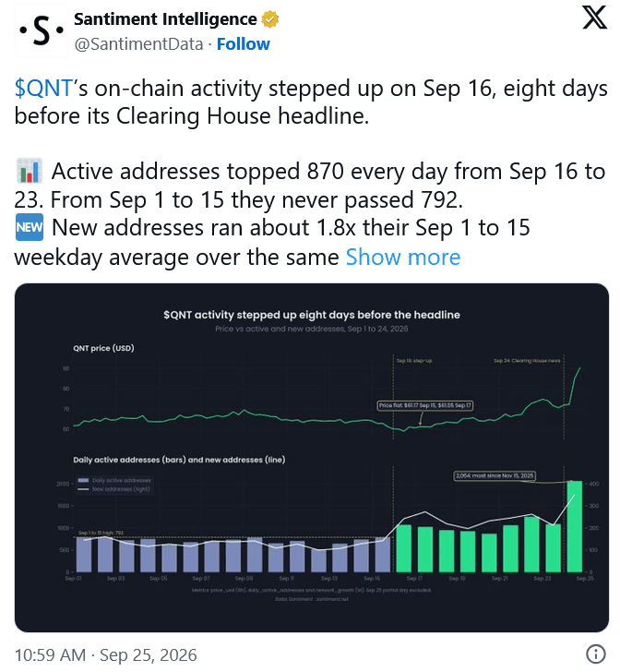Open the @SantimentData handle

coord(138,44)
